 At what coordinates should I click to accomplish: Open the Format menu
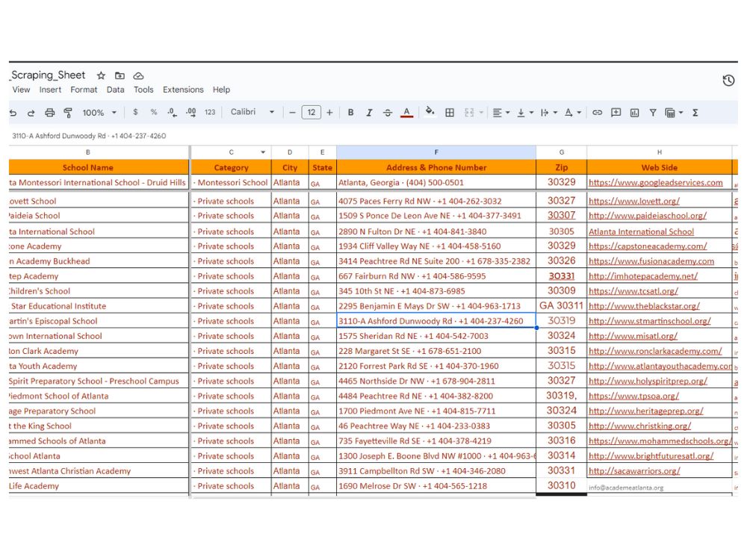click(x=84, y=90)
